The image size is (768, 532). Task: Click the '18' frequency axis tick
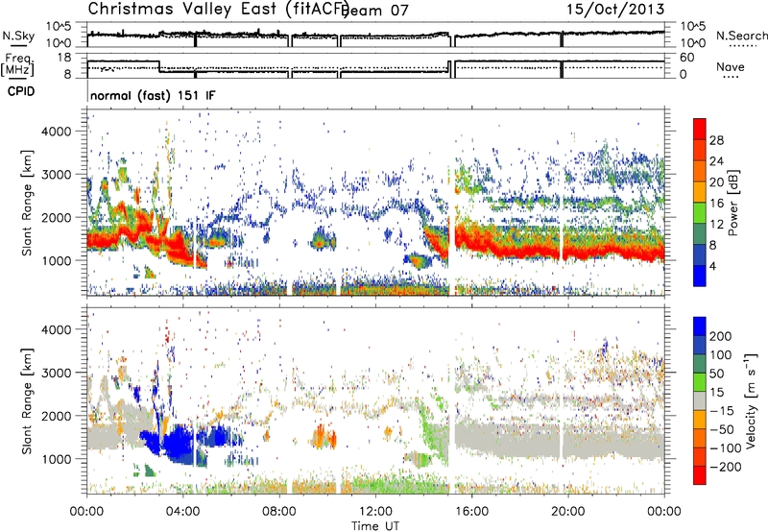click(x=64, y=58)
